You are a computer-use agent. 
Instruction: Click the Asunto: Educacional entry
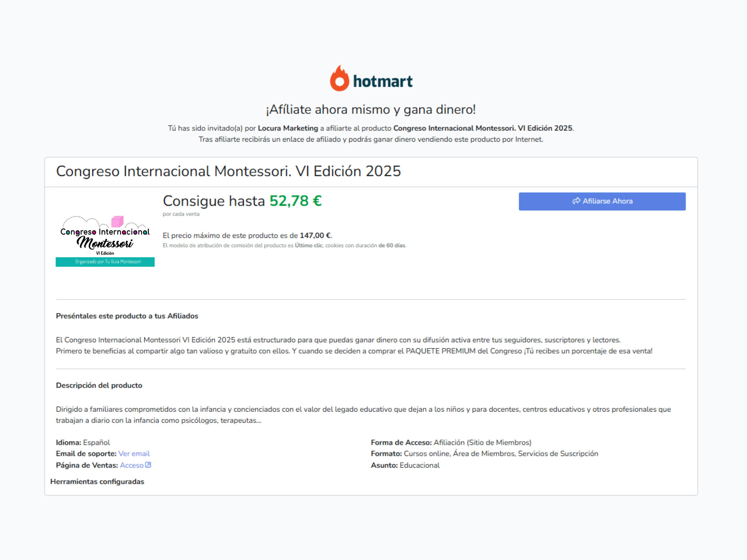coord(405,465)
